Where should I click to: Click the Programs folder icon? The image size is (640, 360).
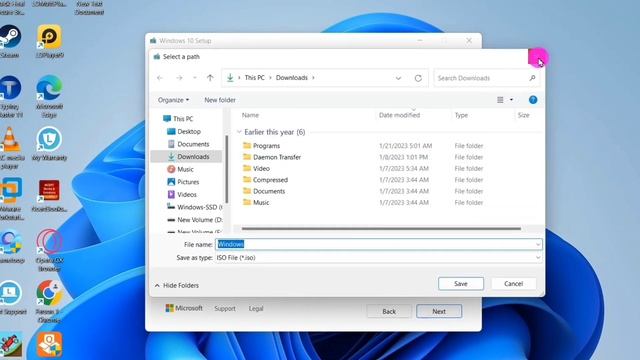(247, 145)
